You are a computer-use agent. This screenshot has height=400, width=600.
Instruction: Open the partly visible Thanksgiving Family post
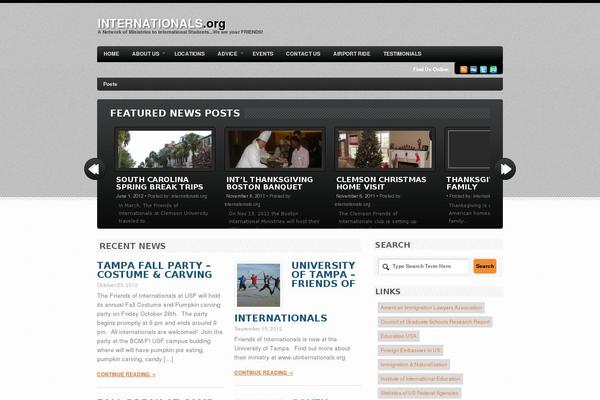[468, 183]
